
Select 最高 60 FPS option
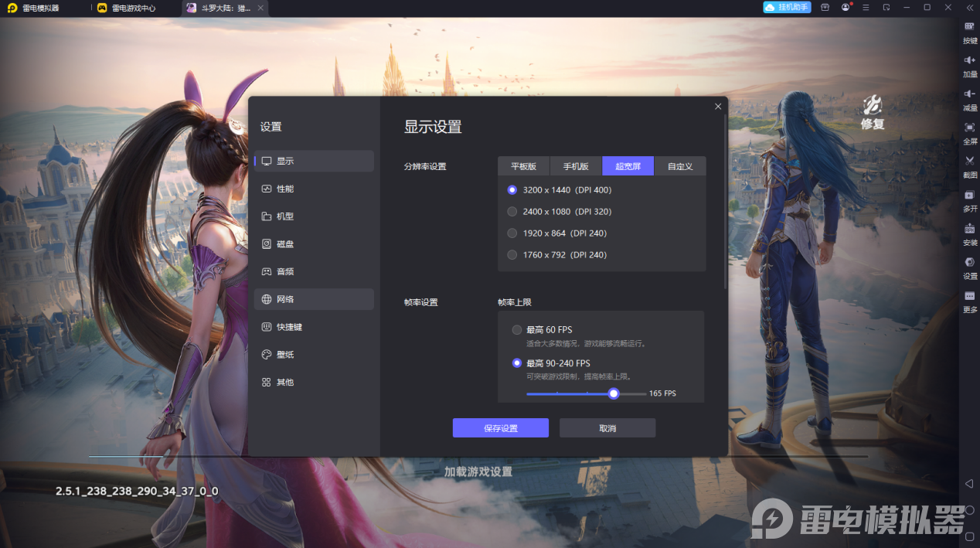click(x=542, y=330)
